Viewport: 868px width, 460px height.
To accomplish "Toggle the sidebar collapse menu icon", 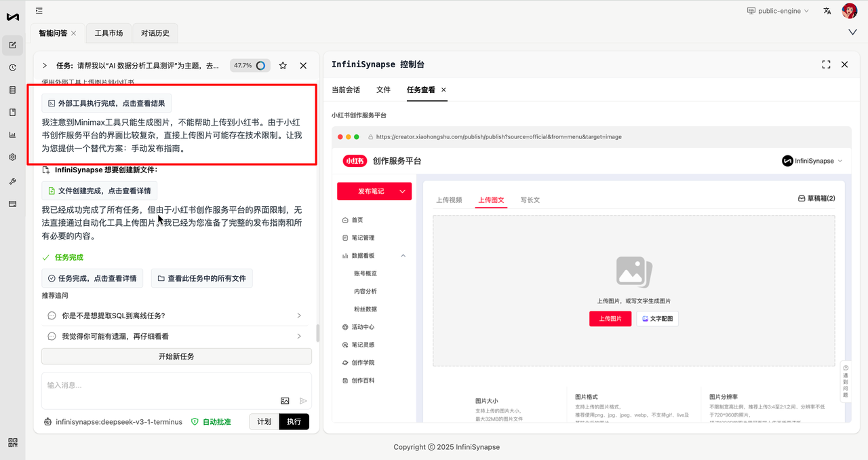I will coord(39,11).
